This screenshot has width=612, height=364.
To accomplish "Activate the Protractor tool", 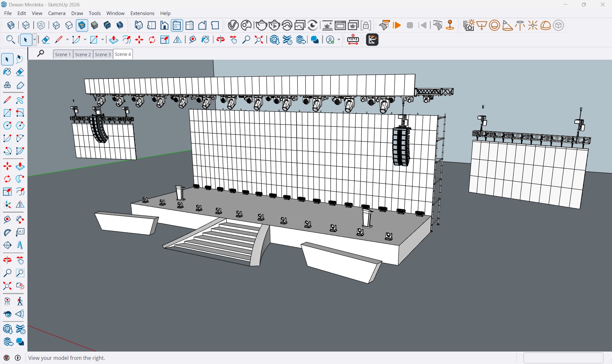I will click(x=7, y=232).
